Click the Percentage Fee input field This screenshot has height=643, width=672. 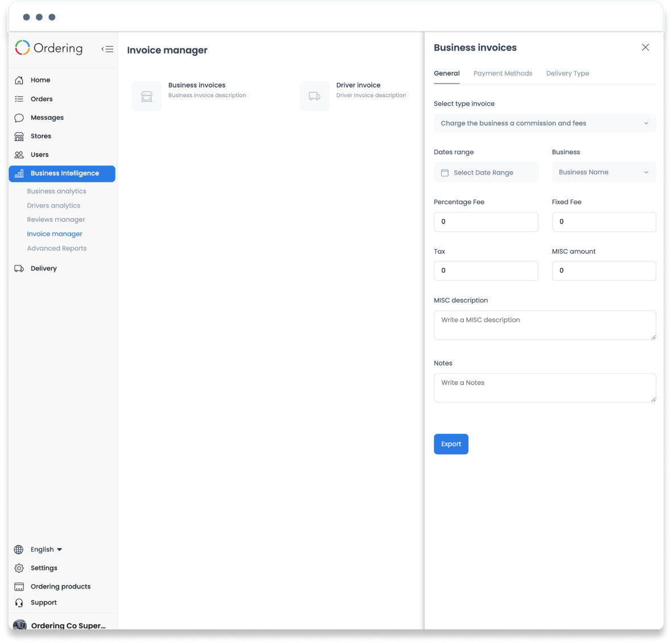pyautogui.click(x=486, y=222)
